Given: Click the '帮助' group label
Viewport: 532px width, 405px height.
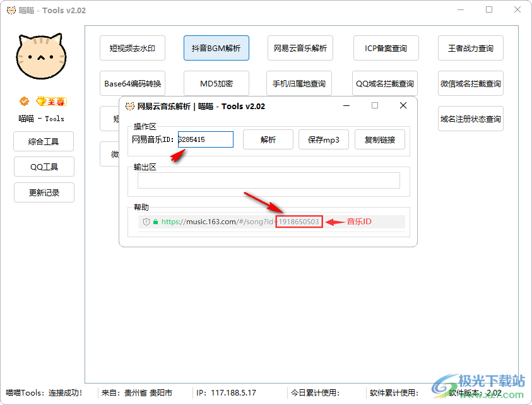Looking at the screenshot, I should [x=141, y=208].
